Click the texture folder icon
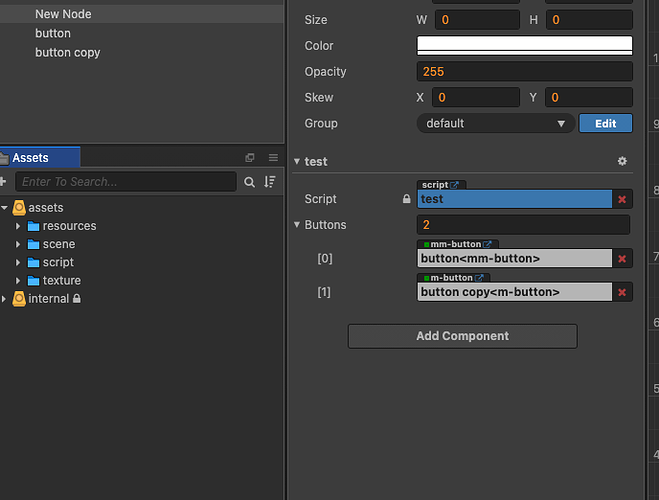This screenshot has height=500, width=659. pyautogui.click(x=33, y=281)
